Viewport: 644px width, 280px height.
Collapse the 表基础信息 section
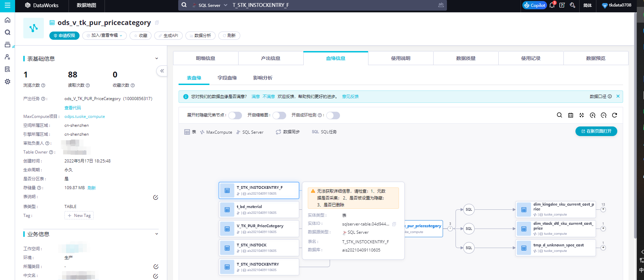tap(157, 59)
